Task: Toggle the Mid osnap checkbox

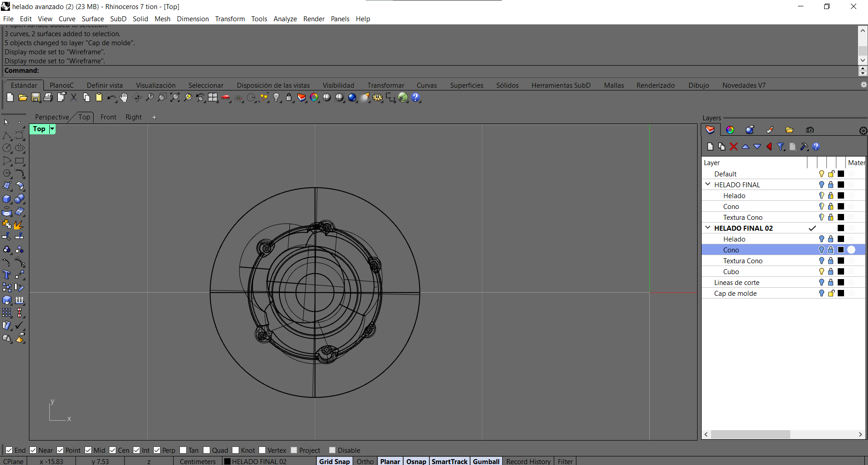Action: [88, 450]
